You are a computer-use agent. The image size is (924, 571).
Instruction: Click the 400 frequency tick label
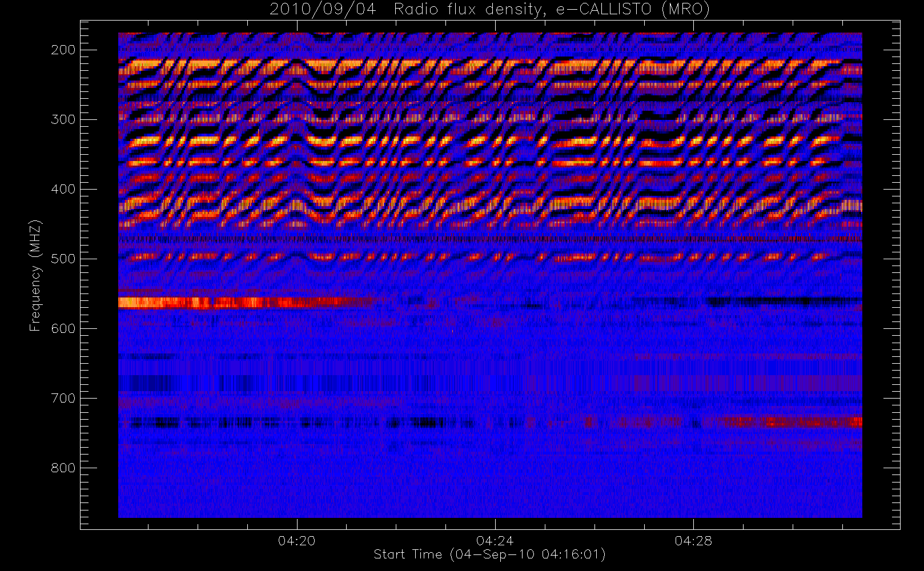click(63, 189)
